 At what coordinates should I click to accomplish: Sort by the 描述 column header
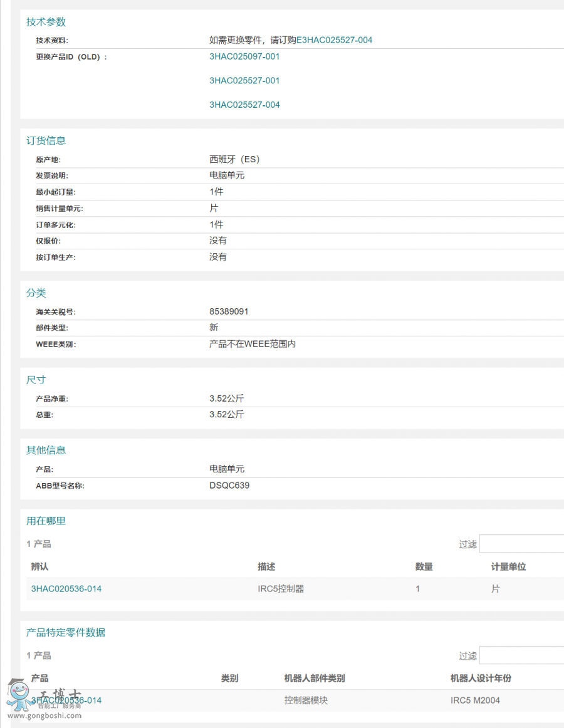click(x=267, y=566)
